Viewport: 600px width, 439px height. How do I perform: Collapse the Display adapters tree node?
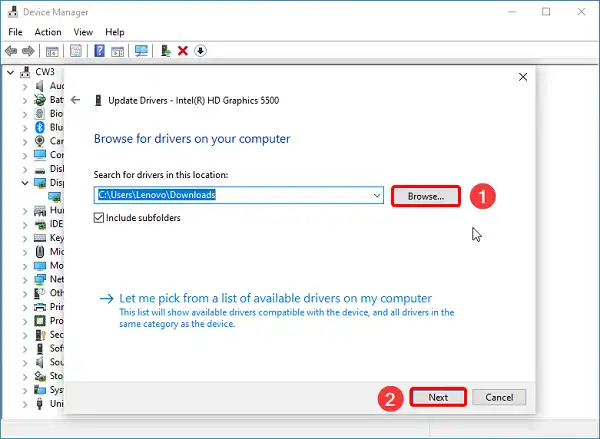pos(24,183)
